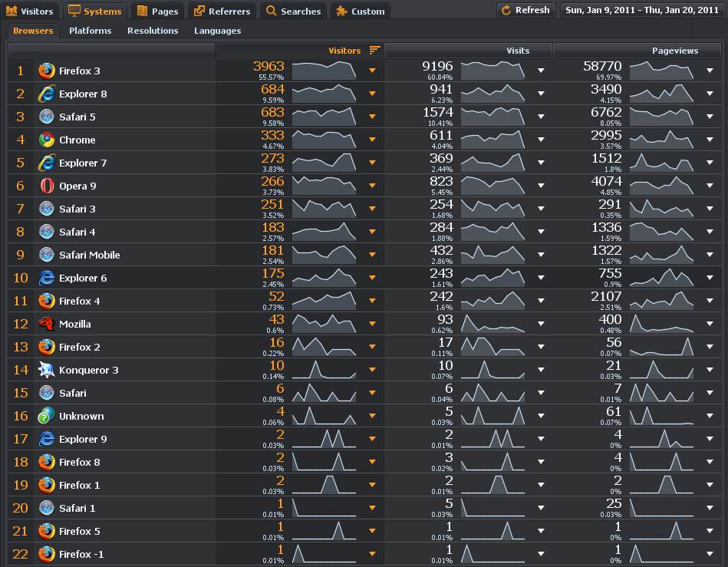Open the date range selector
Image resolution: width=728 pixels, height=567 pixels.
coord(641,10)
